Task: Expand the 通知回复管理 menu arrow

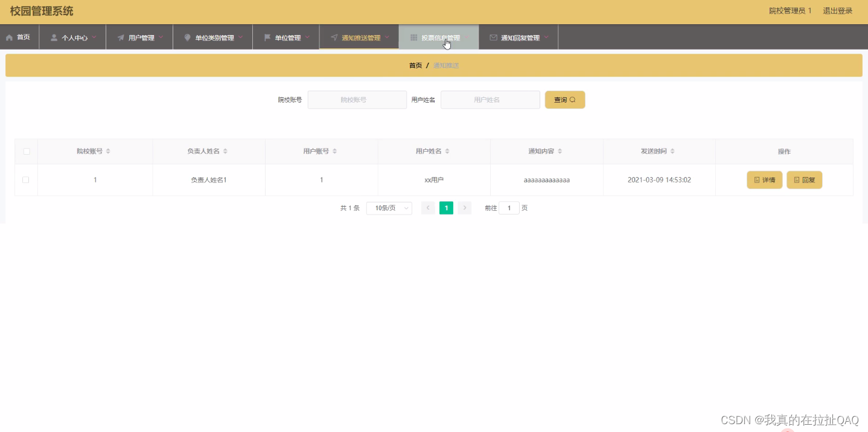Action: [546, 37]
